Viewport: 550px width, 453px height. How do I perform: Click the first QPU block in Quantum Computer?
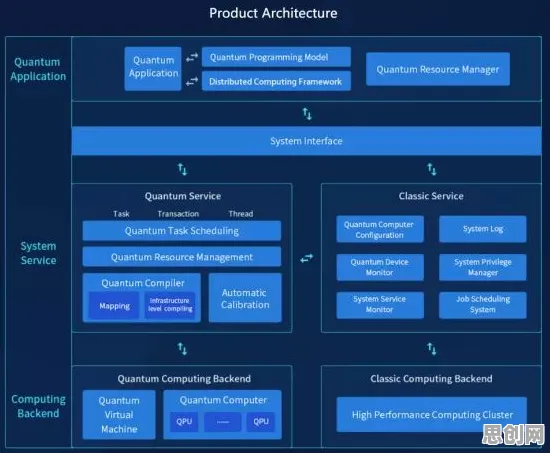[184, 421]
